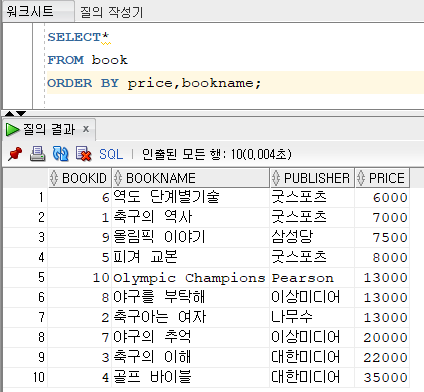The width and height of the screenshot is (424, 392).
Task: Select result row number 10
Action: [x=25, y=377]
